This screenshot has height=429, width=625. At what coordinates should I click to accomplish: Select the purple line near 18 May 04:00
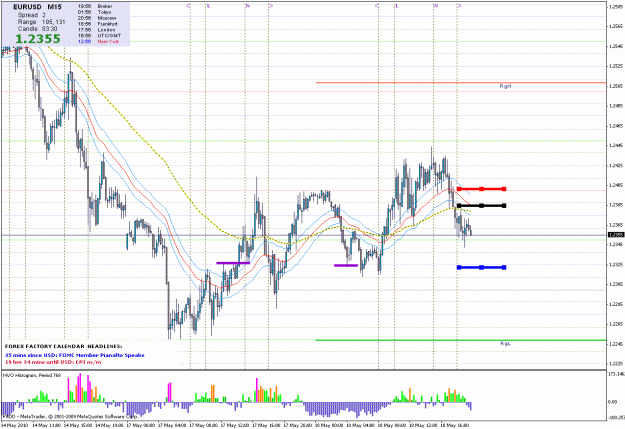[x=346, y=265]
